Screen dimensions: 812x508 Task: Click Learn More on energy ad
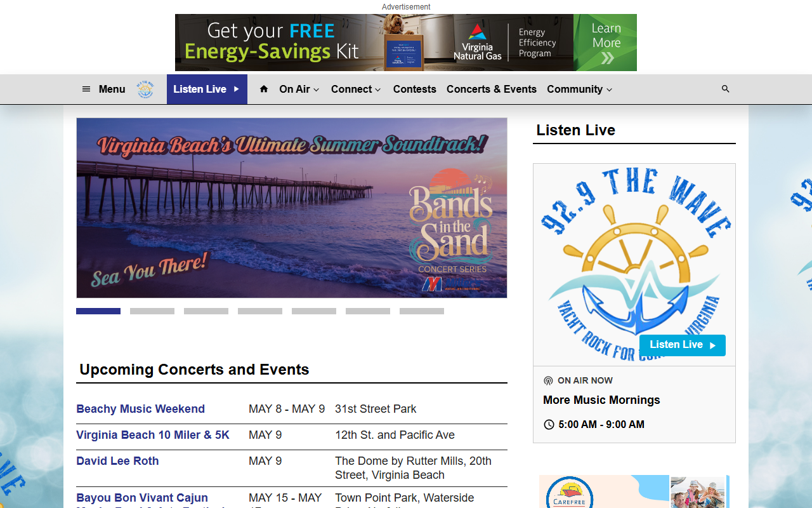coord(605,43)
